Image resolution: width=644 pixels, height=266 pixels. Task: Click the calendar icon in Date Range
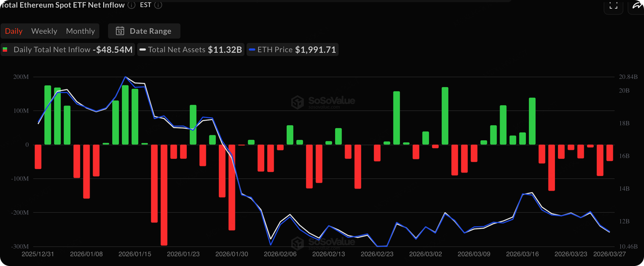pyautogui.click(x=120, y=31)
